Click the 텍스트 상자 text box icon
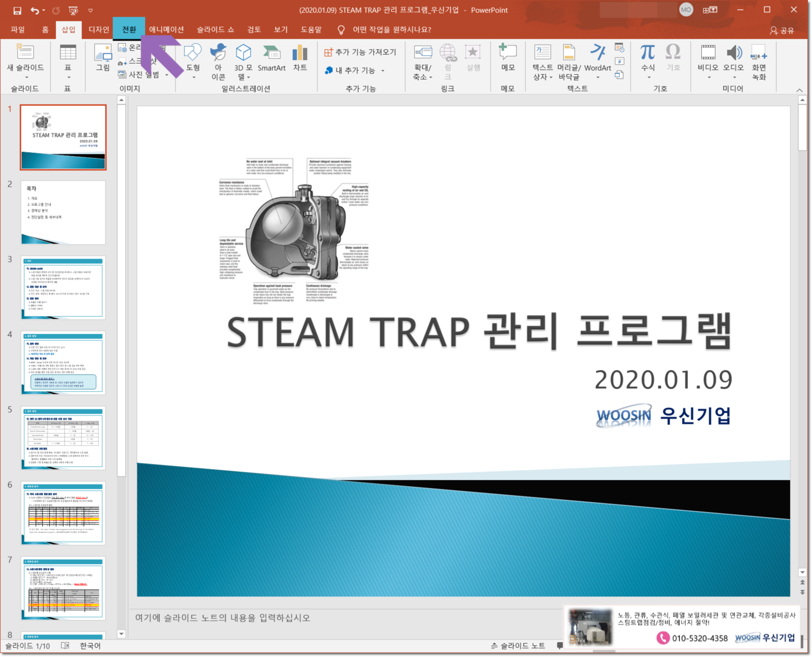This screenshot has height=657, width=812. coord(543,52)
